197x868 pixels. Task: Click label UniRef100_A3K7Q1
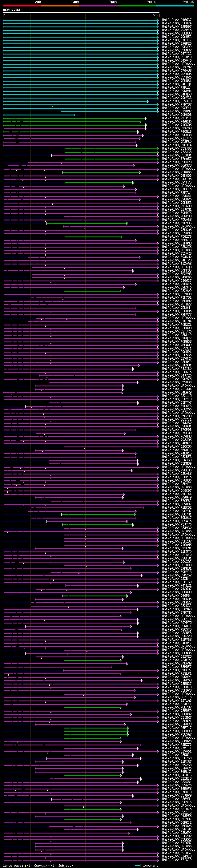click(x=177, y=298)
